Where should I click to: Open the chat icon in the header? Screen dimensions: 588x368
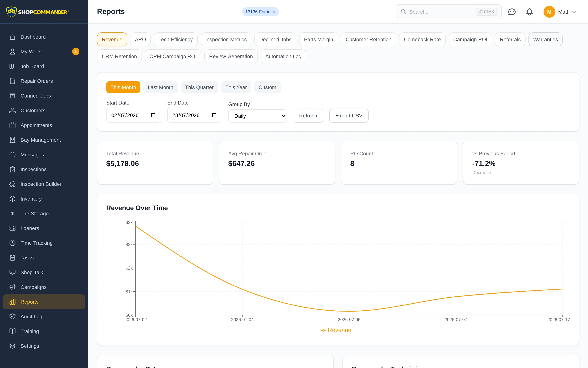[x=512, y=12]
